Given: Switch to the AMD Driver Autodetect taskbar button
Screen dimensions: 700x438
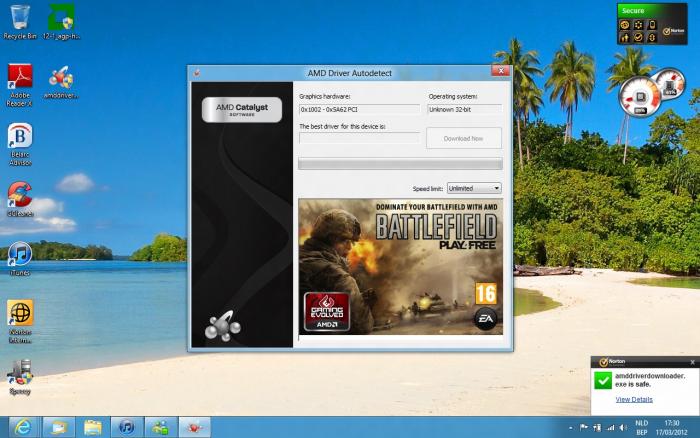Looking at the screenshot, I should coord(195,427).
